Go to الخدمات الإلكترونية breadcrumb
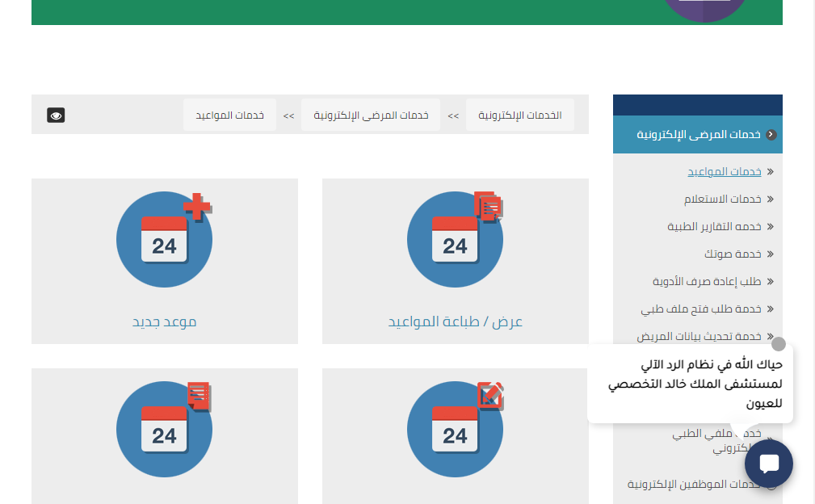Image resolution: width=815 pixels, height=504 pixels. click(519, 115)
